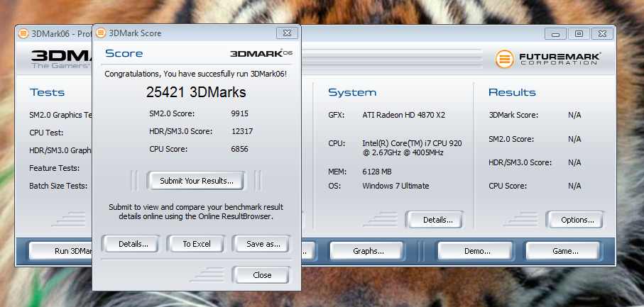Minimize the 3DMark06 main window

(556, 34)
